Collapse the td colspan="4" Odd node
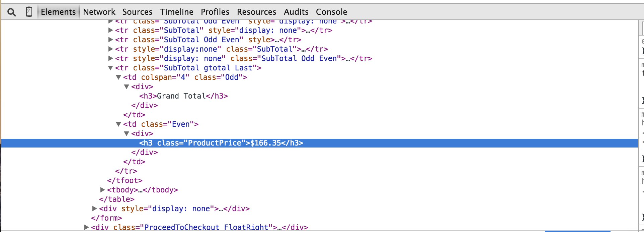The image size is (644, 232). click(118, 77)
